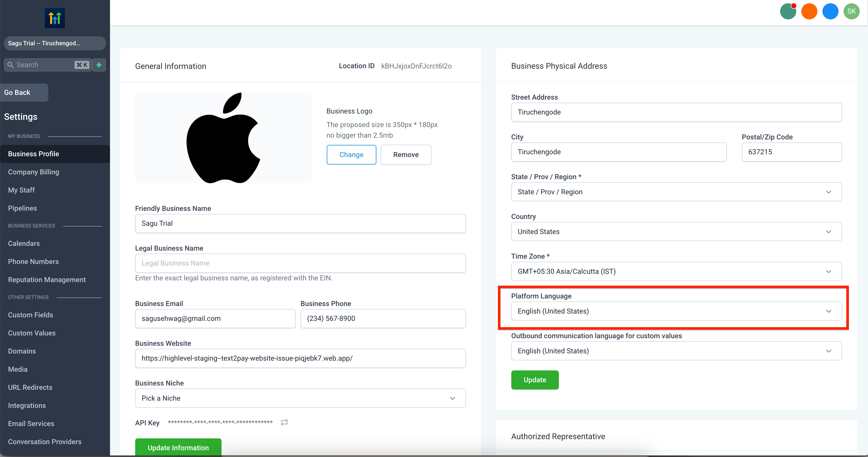
Task: Click the orange circle icon in header
Action: point(809,12)
